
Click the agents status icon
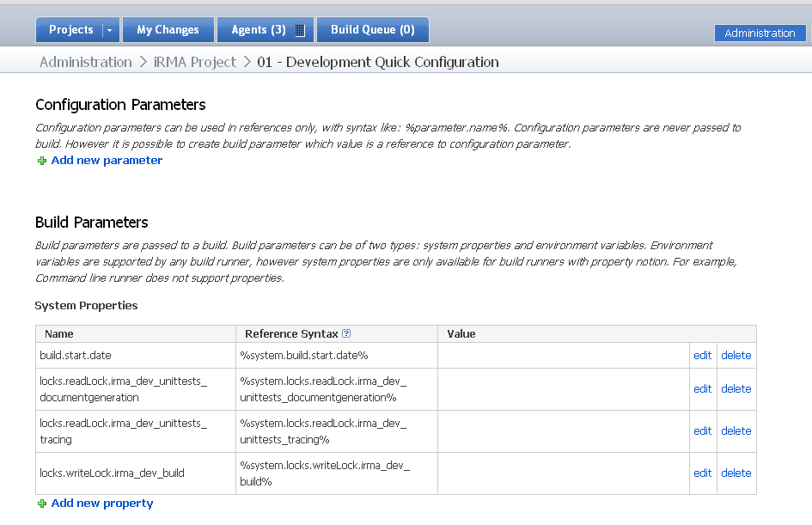pos(300,31)
